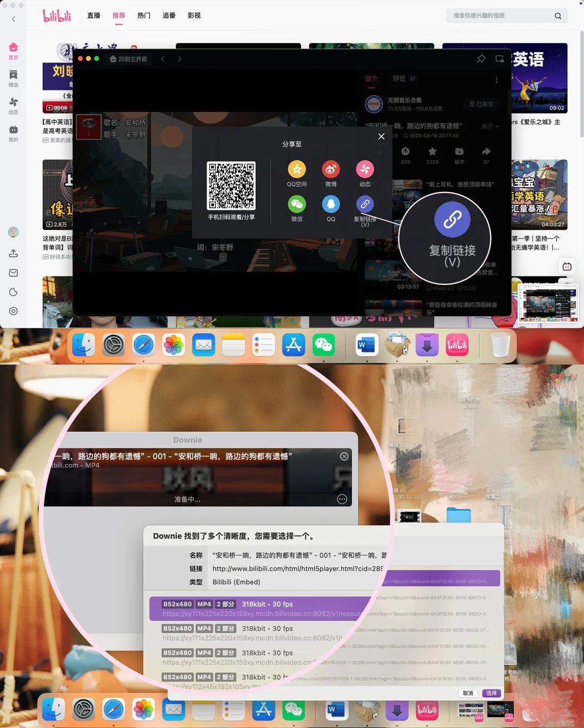Open more options three-dot menu
Image resolution: width=584 pixels, height=728 pixels.
[x=496, y=80]
